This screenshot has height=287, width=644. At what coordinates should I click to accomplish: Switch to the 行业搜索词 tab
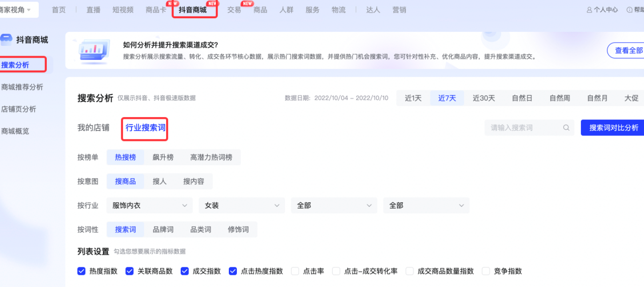[x=146, y=128]
